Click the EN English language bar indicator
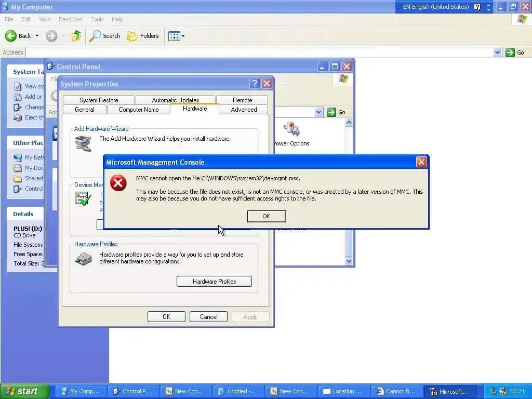Image resolution: width=532 pixels, height=399 pixels. (436, 7)
